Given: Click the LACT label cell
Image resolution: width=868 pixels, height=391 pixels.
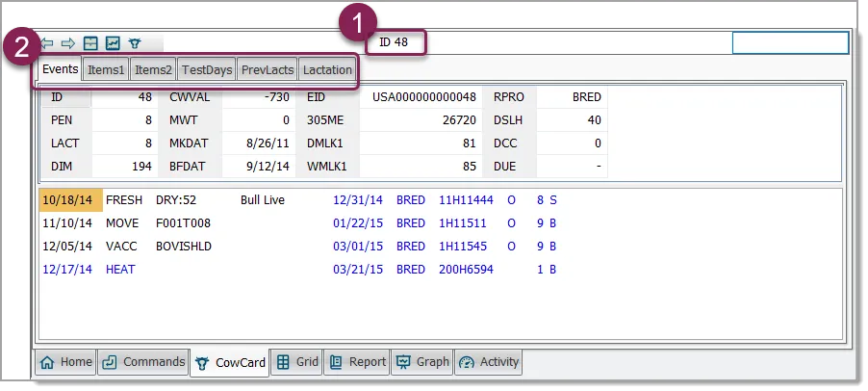Looking at the screenshot, I should coord(66,143).
